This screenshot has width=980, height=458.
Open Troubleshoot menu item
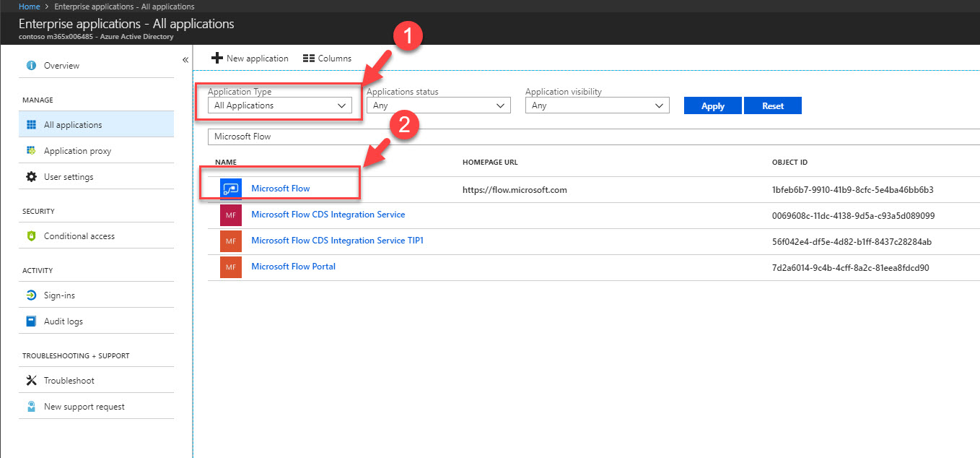pos(96,381)
